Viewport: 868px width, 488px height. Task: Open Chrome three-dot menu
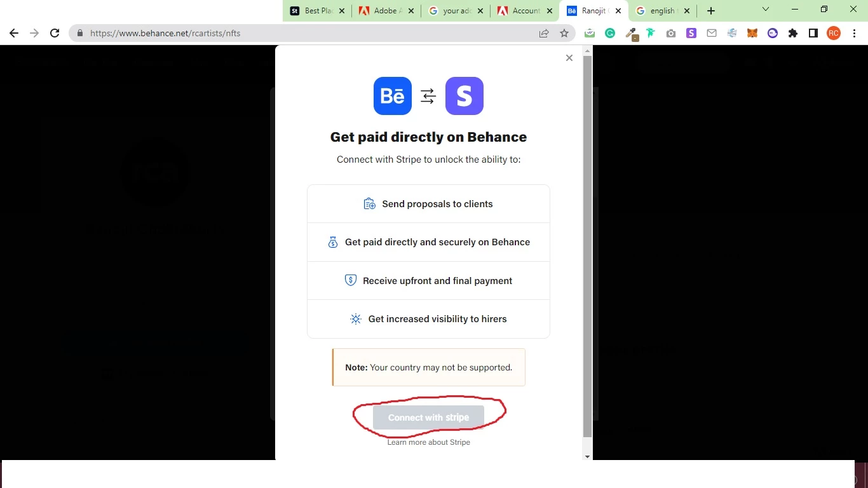click(854, 33)
